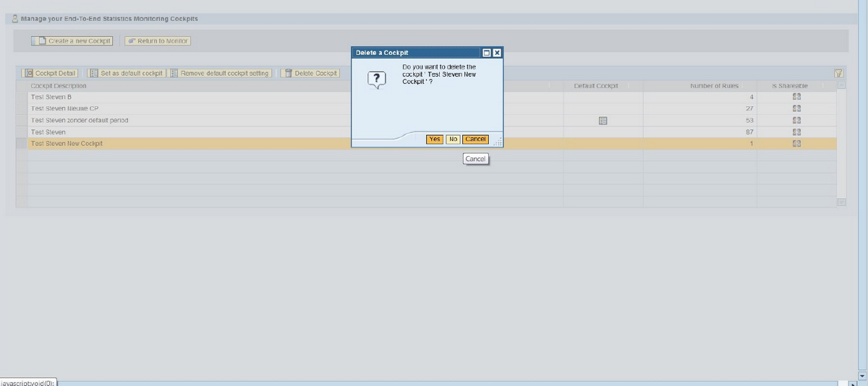Select row selector for Test Steven B
The height and width of the screenshot is (386, 868).
click(21, 97)
